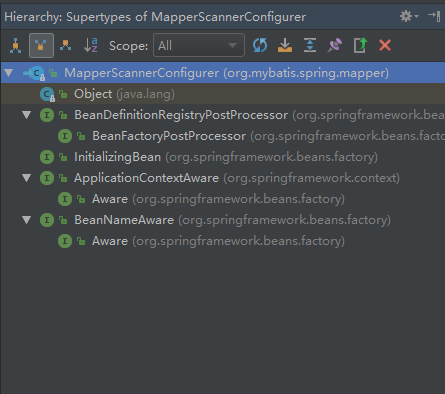This screenshot has height=394, width=445.
Task: Collapse the MapperScannerConfigurer root node
Action: (x=9, y=73)
